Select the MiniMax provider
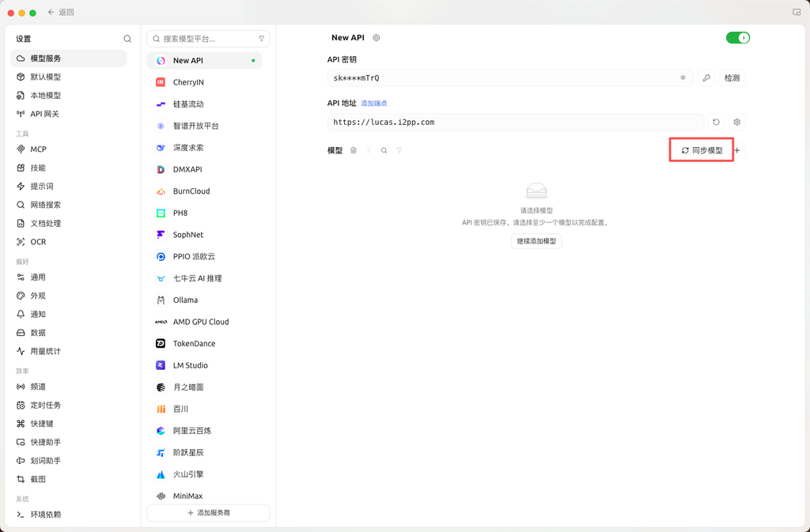Image resolution: width=810 pixels, height=532 pixels. [204, 496]
